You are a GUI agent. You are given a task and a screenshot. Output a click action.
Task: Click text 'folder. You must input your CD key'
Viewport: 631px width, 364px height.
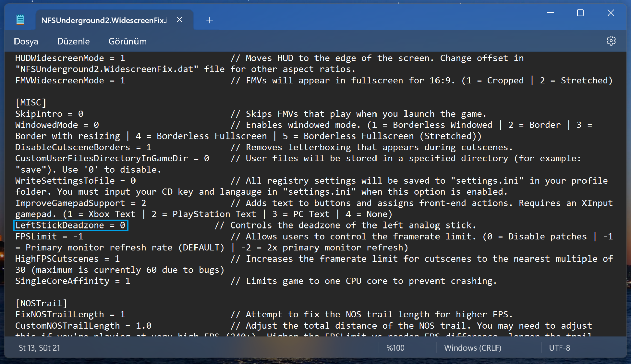pyautogui.click(x=104, y=191)
